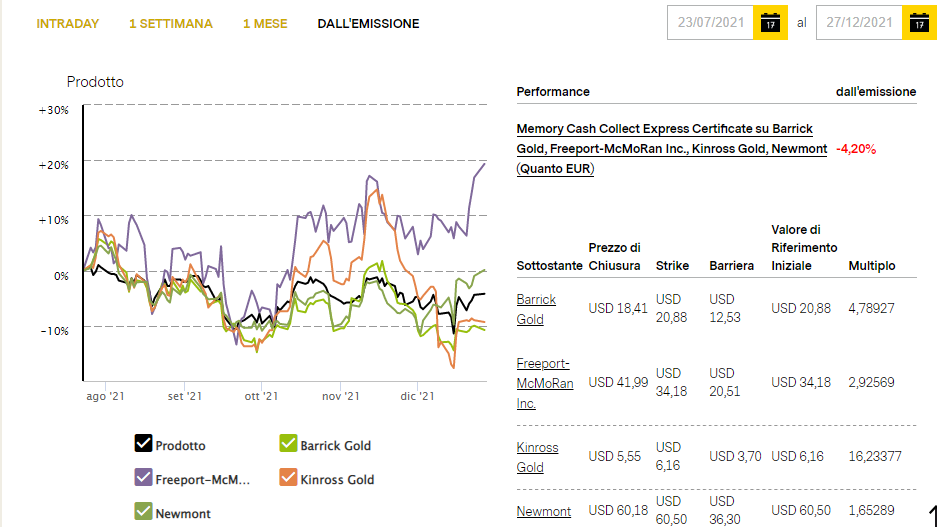Toggle the Kinross Gold series checkbox

pyautogui.click(x=288, y=477)
